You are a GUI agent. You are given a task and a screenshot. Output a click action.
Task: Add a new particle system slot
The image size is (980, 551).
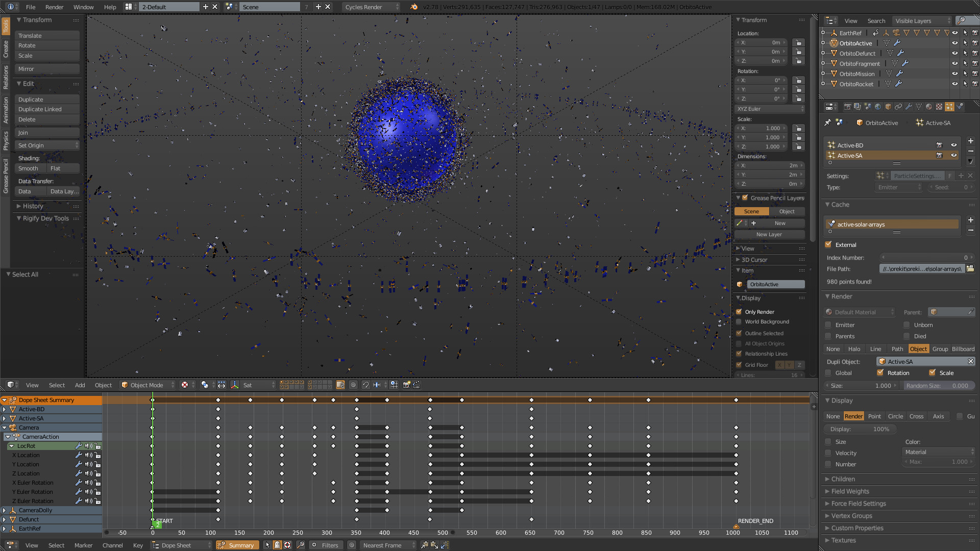pyautogui.click(x=970, y=141)
